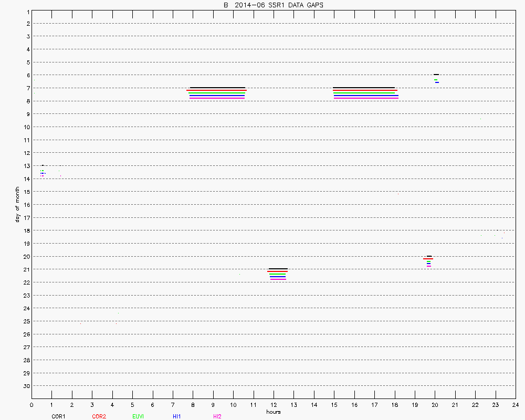Select black COR1 gap bar spanning hours 8-10
The width and height of the screenshot is (525, 420).
pyautogui.click(x=217, y=88)
